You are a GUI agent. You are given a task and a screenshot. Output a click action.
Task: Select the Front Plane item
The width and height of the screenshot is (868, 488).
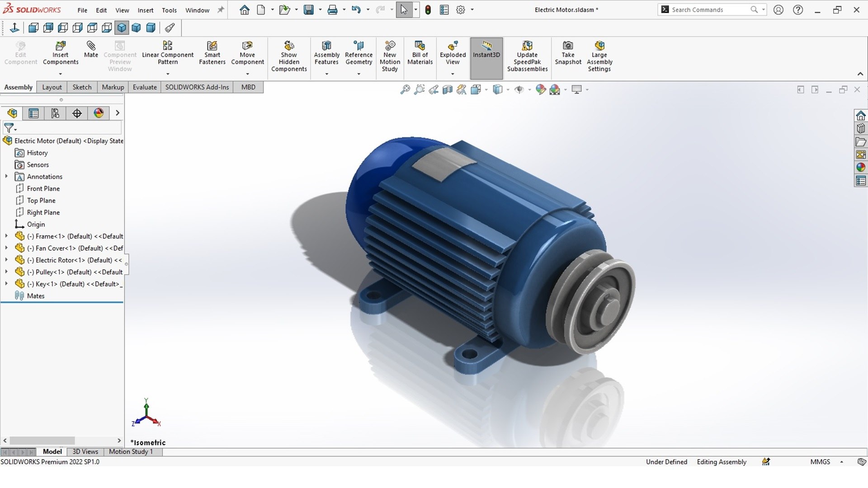click(38, 188)
